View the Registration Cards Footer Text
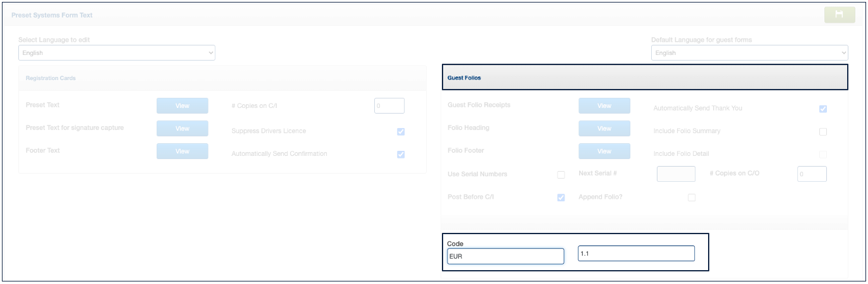 click(182, 151)
